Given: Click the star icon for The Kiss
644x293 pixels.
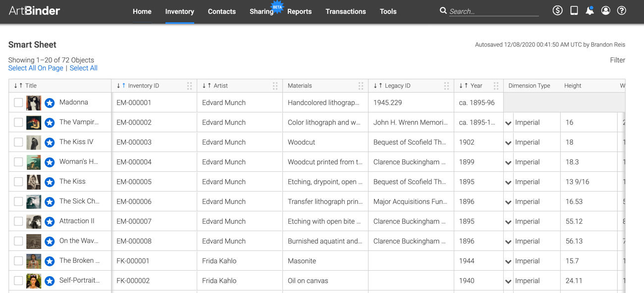Looking at the screenshot, I should click(50, 182).
